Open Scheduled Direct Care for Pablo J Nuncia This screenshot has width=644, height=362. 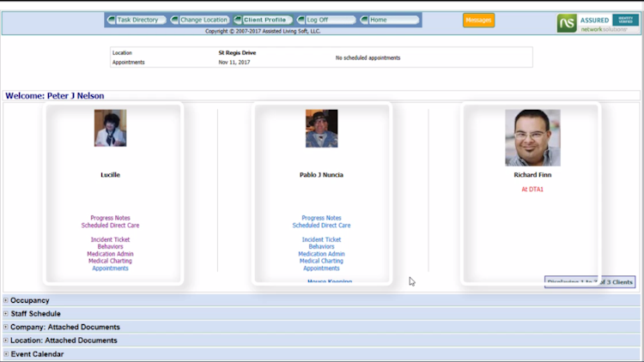click(x=322, y=226)
